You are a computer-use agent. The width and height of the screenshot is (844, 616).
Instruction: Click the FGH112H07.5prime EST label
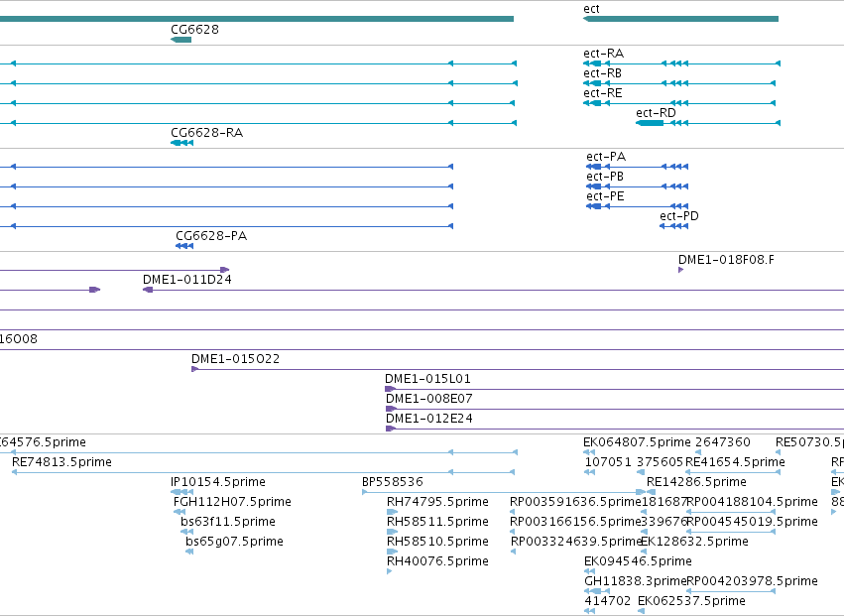(232, 502)
